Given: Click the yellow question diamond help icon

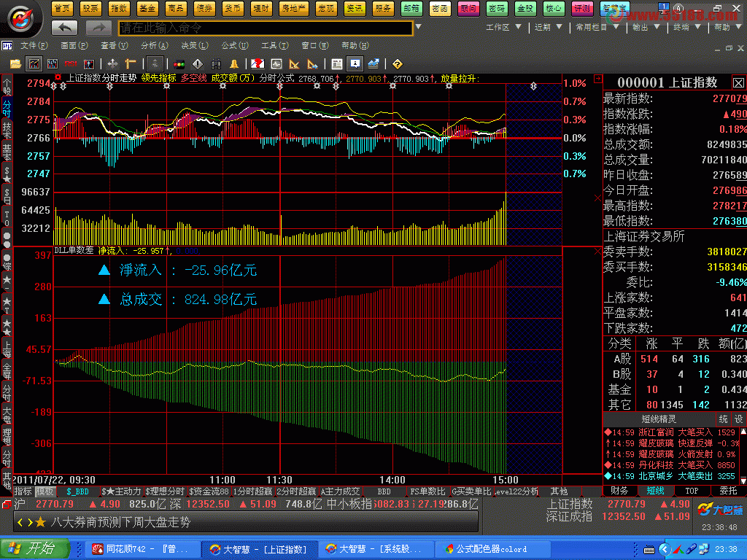Looking at the screenshot, I should click(x=398, y=64).
